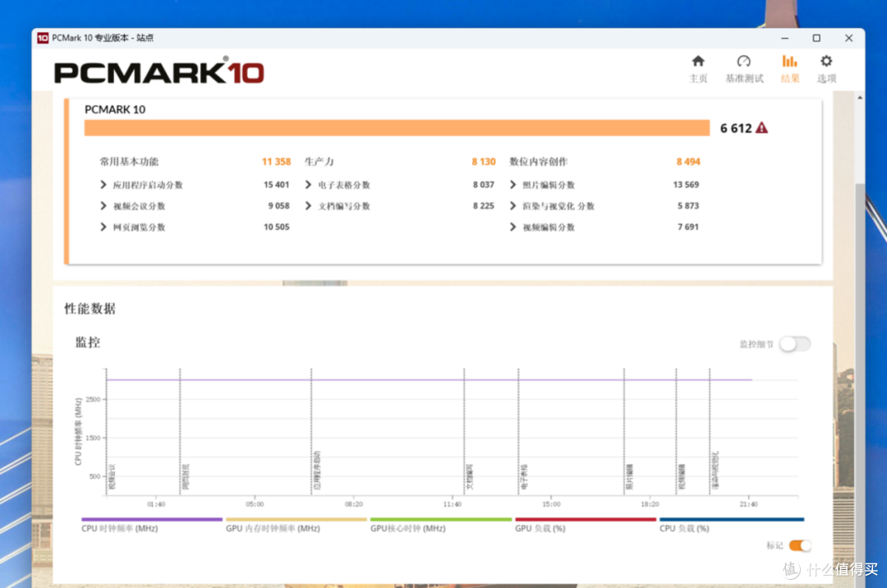Open the 选项 gear icon

click(x=826, y=61)
